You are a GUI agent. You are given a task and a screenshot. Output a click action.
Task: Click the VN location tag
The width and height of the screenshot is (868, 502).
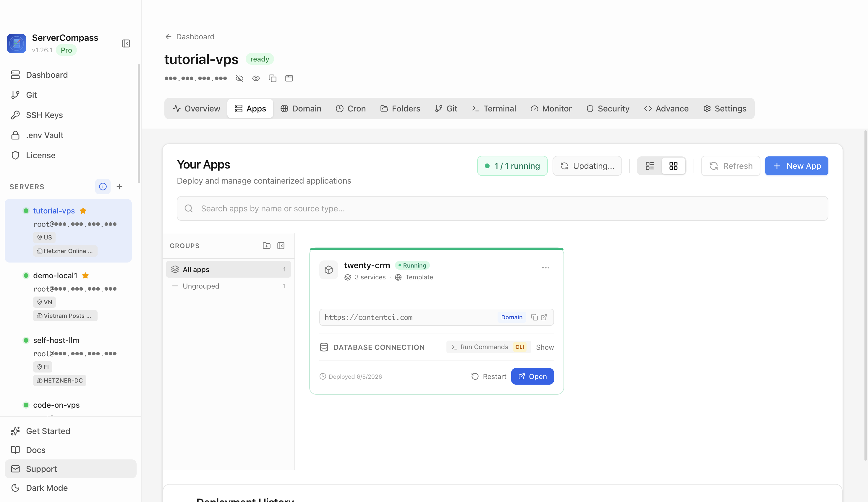[44, 302]
